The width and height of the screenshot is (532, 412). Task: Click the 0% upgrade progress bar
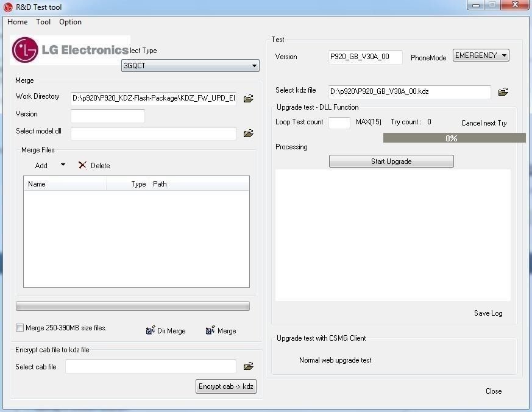coord(455,138)
